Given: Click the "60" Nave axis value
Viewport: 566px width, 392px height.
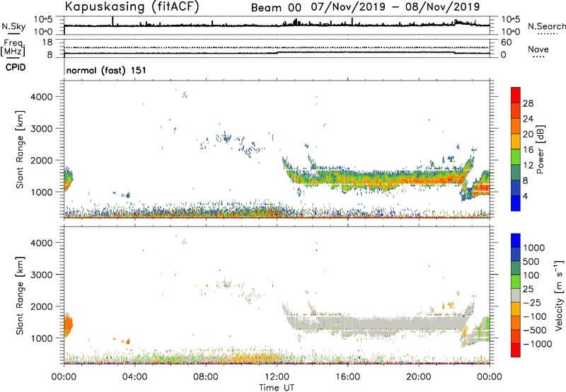Looking at the screenshot, I should 506,42.
